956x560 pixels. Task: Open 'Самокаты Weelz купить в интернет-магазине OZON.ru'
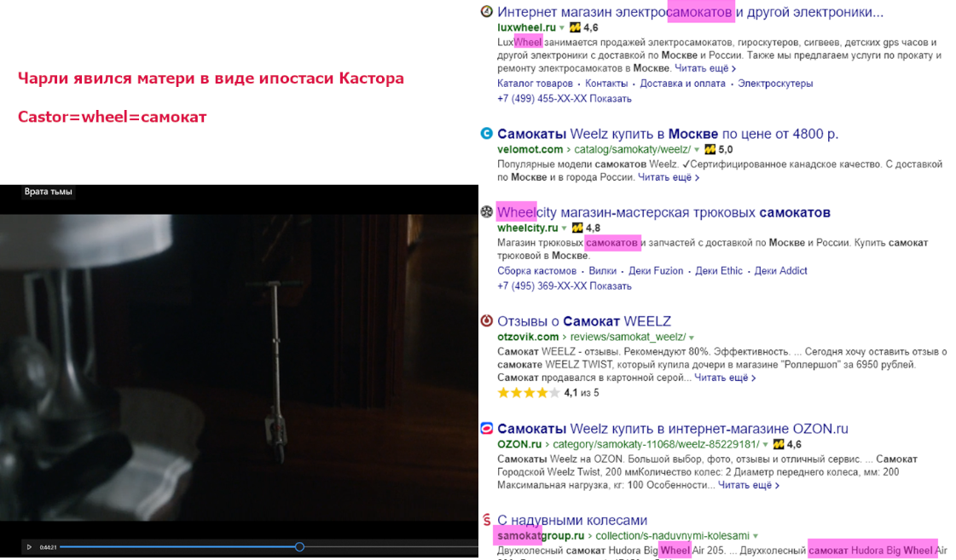tap(673, 429)
